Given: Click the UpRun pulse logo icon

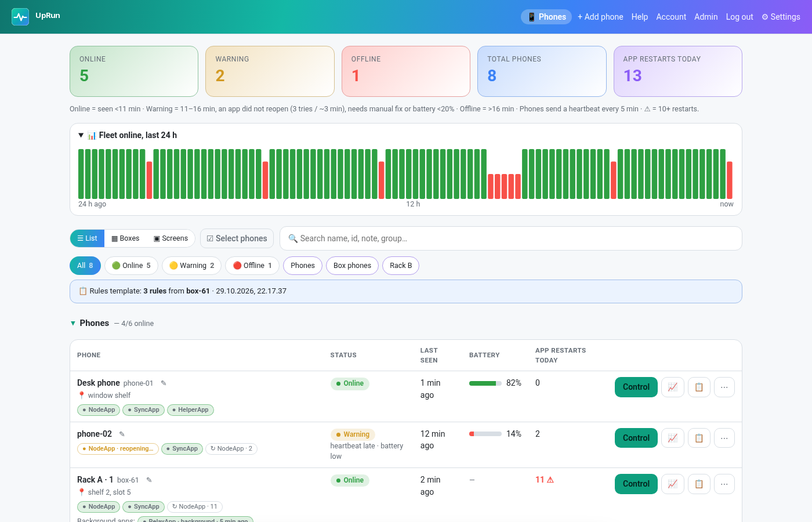Looking at the screenshot, I should tap(20, 17).
